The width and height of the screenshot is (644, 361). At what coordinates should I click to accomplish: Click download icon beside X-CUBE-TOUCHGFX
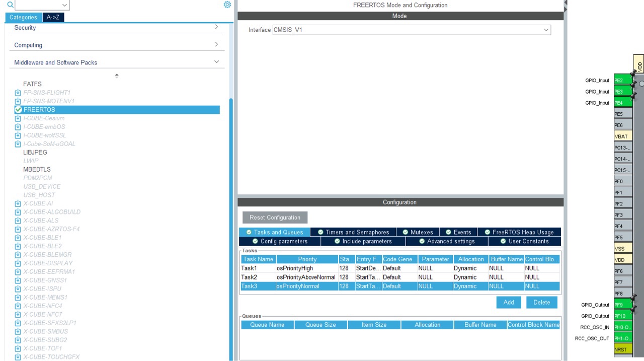pyautogui.click(x=18, y=357)
